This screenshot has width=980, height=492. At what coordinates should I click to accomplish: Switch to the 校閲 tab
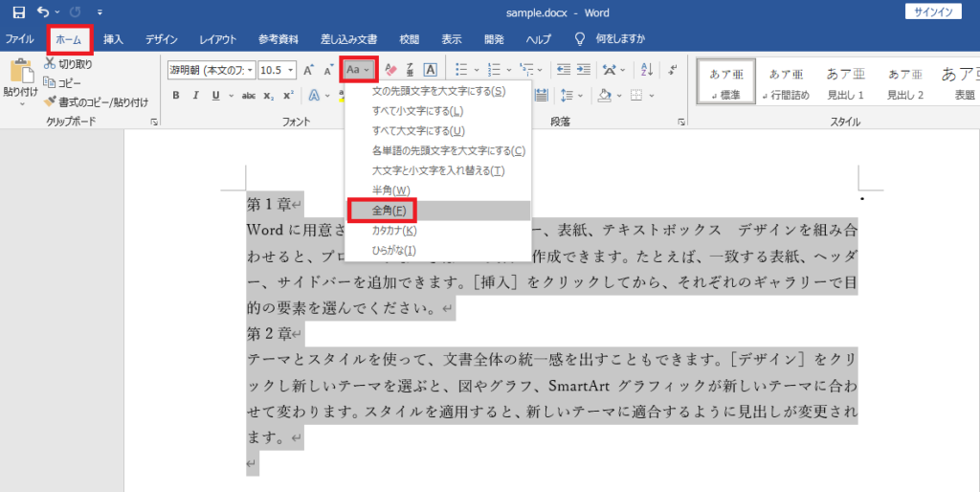tap(410, 38)
